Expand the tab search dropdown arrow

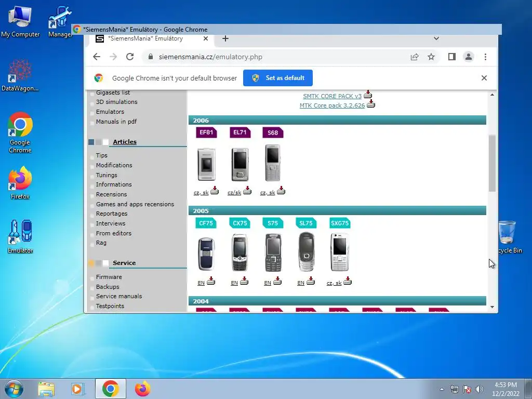tap(436, 38)
